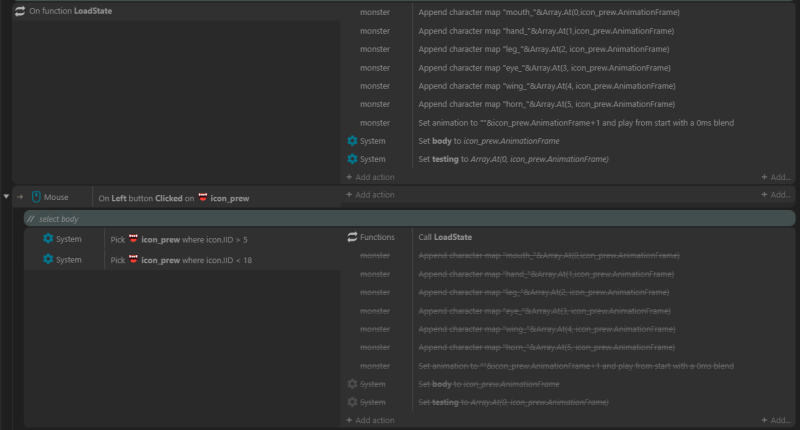Select disabled Append character map horn_ action

546,347
